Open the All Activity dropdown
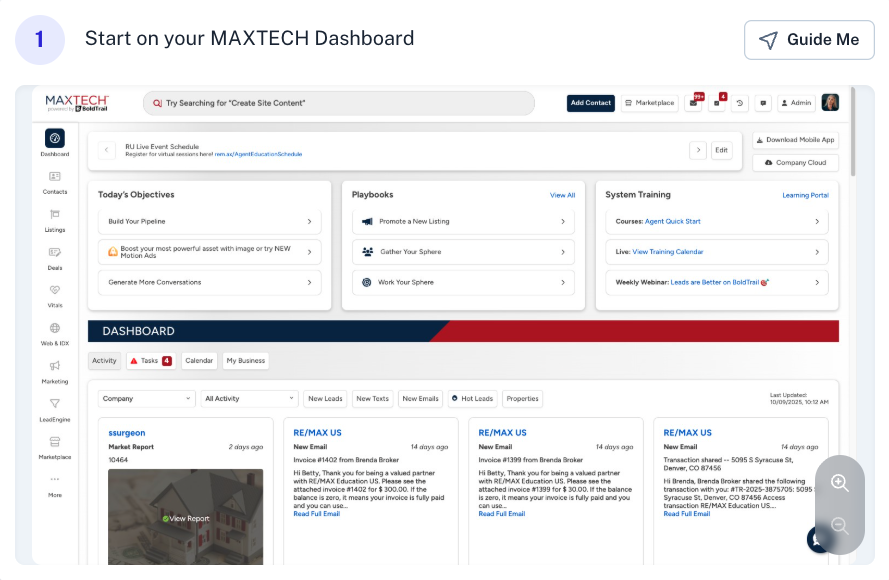Screen dimensions: 889x580 (x=249, y=398)
